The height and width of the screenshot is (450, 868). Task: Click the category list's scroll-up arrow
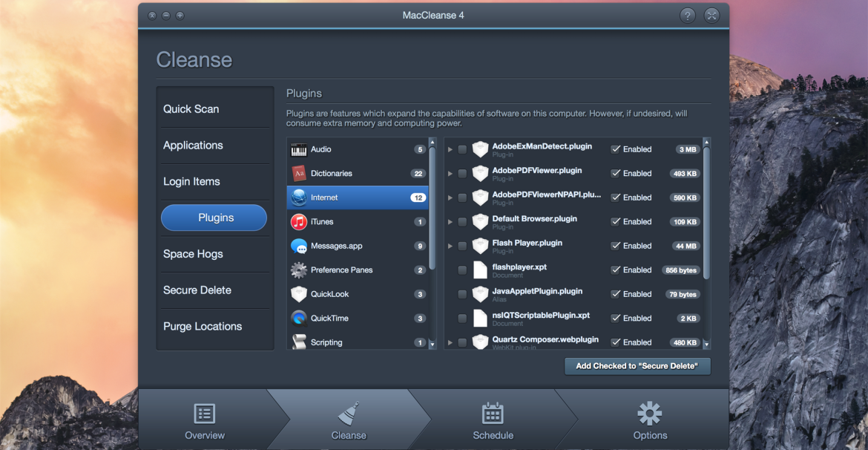click(x=433, y=142)
